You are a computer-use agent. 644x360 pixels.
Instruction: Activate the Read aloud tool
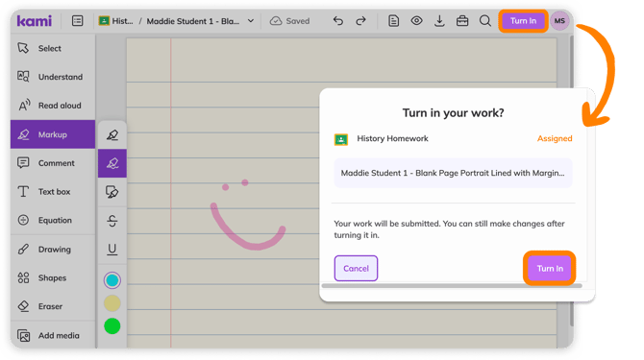tap(53, 106)
